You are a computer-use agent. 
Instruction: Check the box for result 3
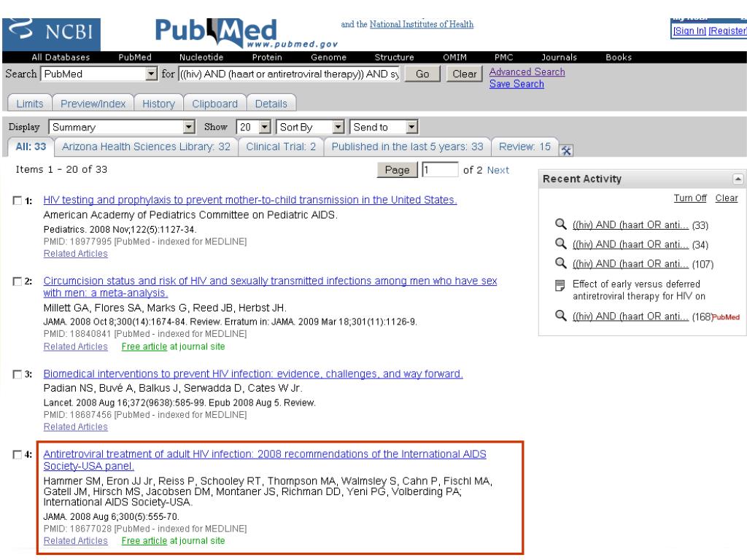pyautogui.click(x=18, y=374)
